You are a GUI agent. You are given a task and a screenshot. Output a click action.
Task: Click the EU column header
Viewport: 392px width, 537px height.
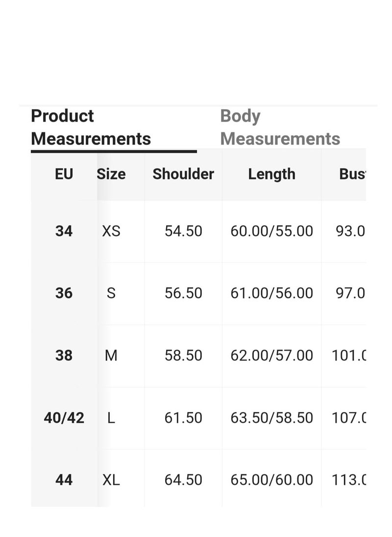(x=64, y=174)
